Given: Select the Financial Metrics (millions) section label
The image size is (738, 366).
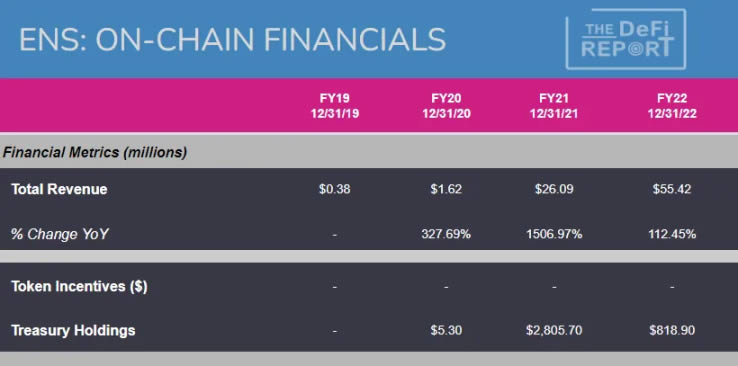Looking at the screenshot, I should click(95, 152).
